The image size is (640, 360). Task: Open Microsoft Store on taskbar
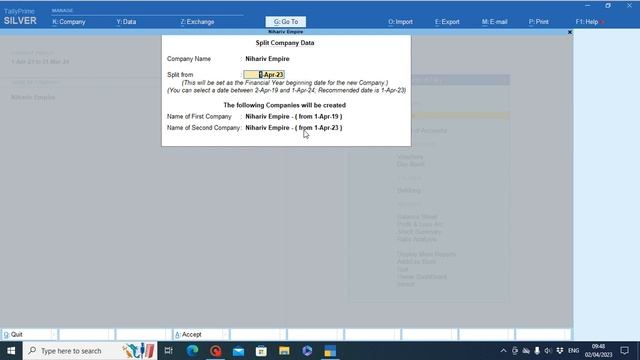[261, 351]
